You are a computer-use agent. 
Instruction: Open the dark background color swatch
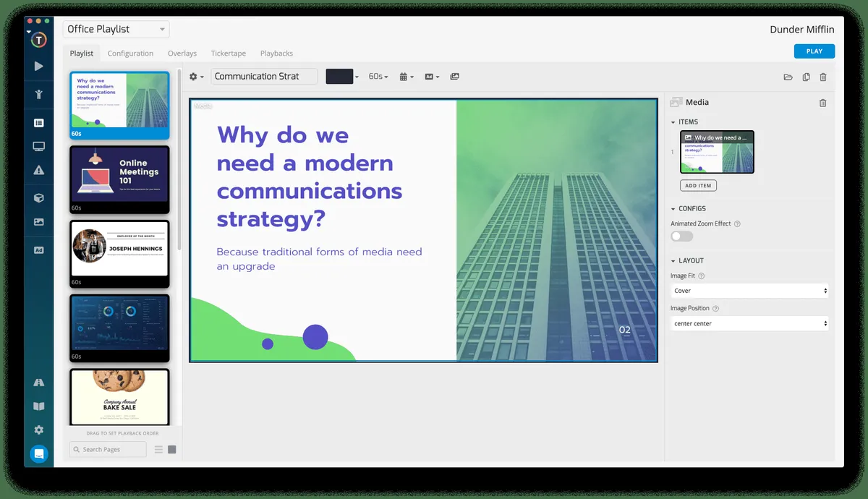coord(341,77)
